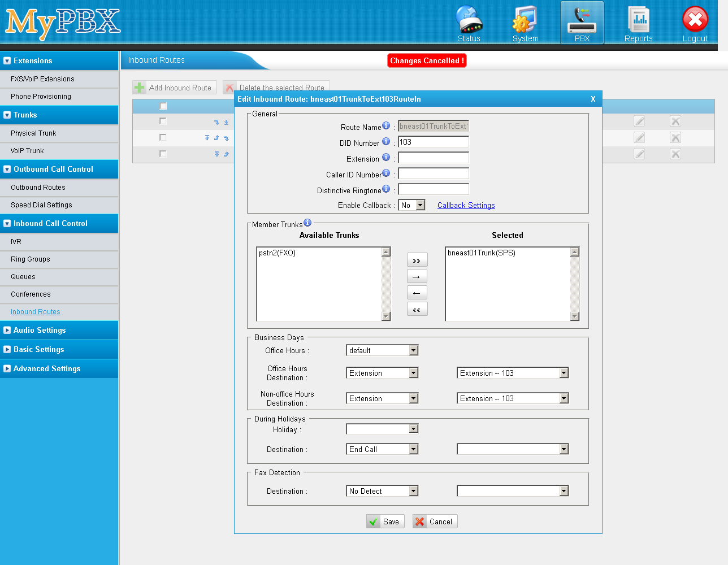Open Holidays Destination End Call dropdown
Viewport: 728px width, 565px height.
382,449
